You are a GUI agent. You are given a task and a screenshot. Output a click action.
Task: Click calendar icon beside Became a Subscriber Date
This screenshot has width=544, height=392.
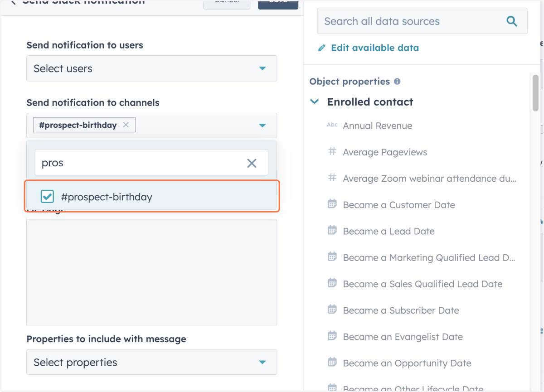tap(332, 310)
